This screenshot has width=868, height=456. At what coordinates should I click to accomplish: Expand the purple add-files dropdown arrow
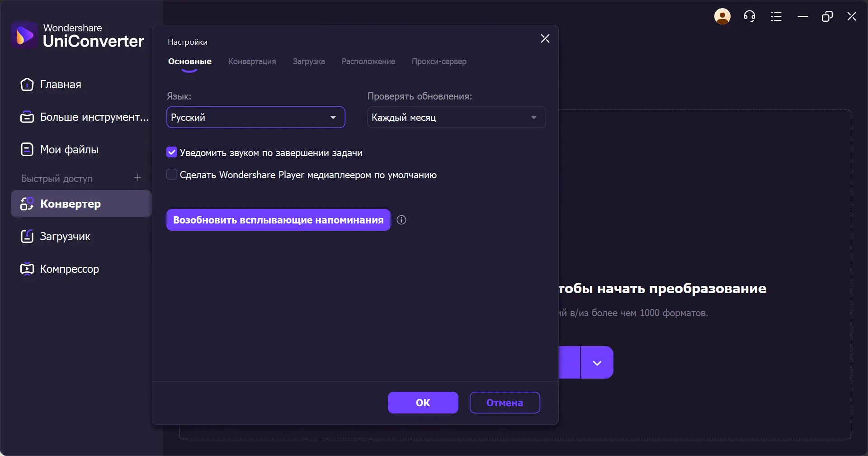(597, 362)
